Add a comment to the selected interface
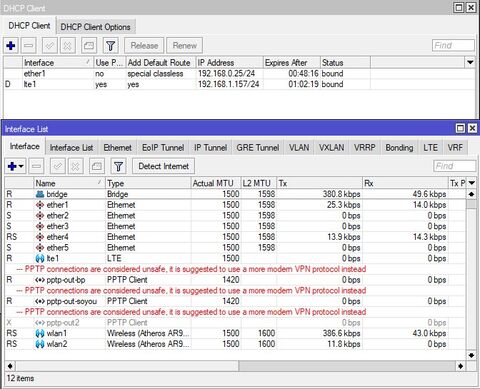 point(97,166)
